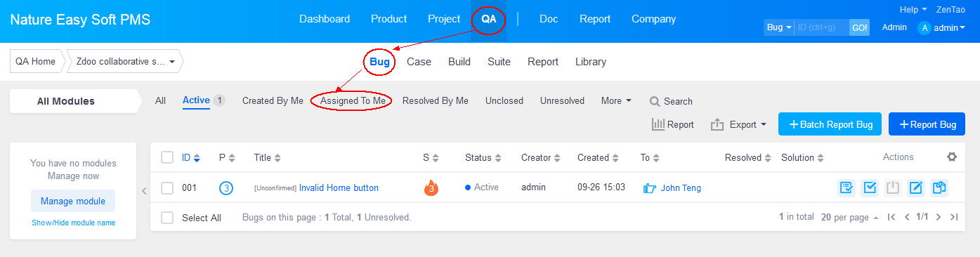The width and height of the screenshot is (980, 257).
Task: Click the assign-to hand icon for John Teng
Action: click(650, 187)
